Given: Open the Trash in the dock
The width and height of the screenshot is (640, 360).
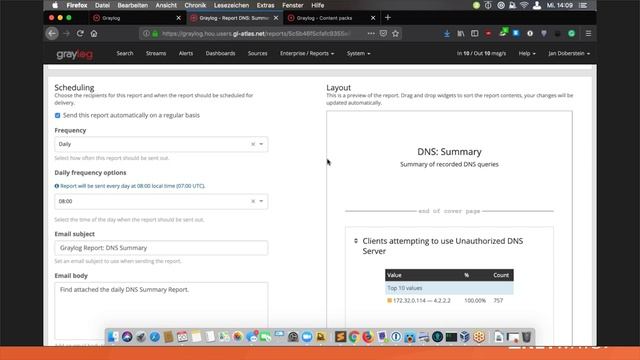Looking at the screenshot, I should click(x=527, y=337).
